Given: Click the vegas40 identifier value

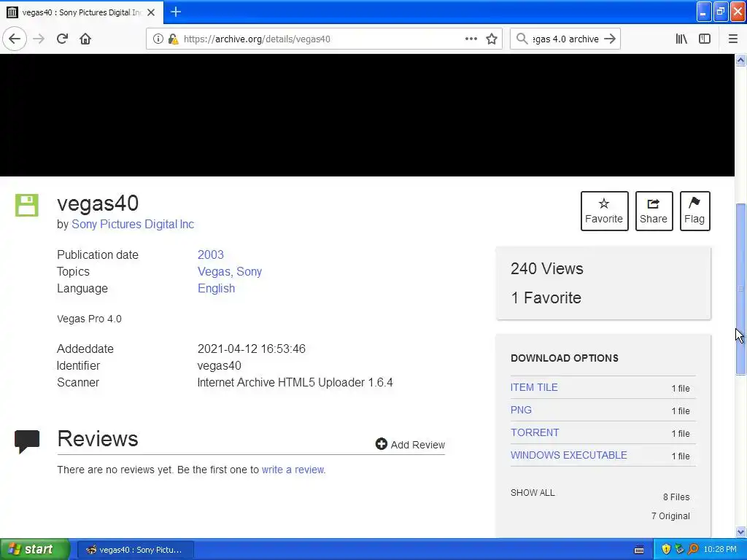Looking at the screenshot, I should tap(219, 366).
